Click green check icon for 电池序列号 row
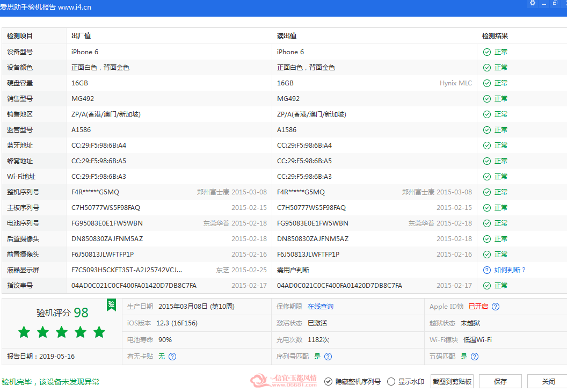Image resolution: width=567 pixels, height=392 pixels. coord(486,223)
